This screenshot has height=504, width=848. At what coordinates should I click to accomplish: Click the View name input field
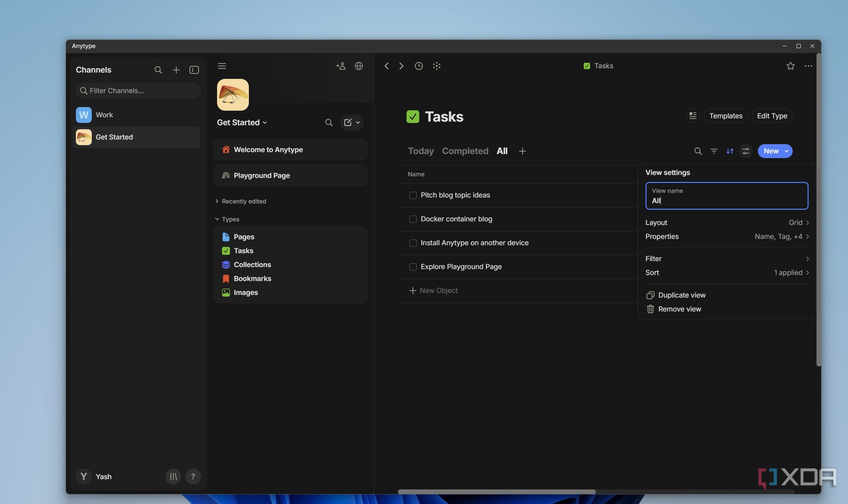click(x=727, y=196)
